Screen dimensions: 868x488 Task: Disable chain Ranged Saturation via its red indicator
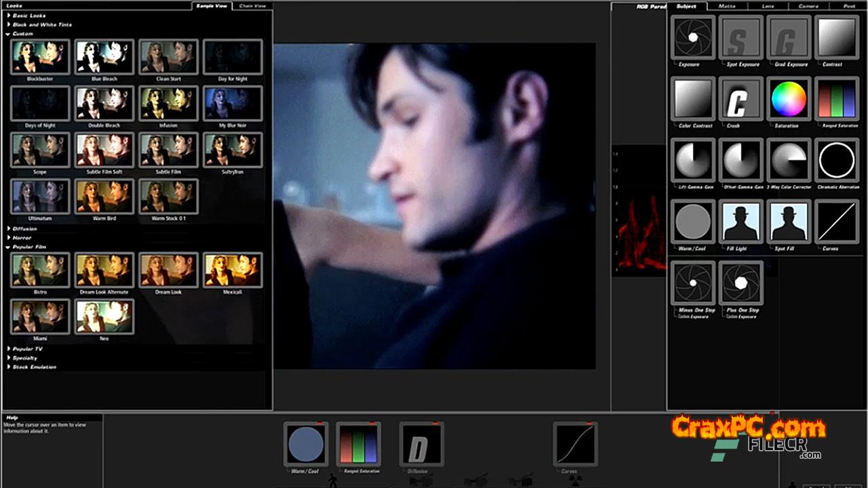(372, 424)
